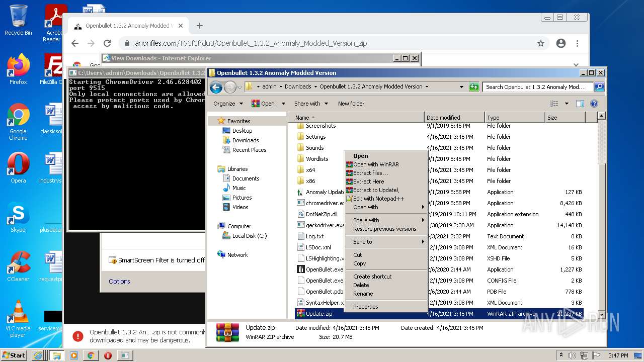Select Open in the context menu
Image resolution: width=644 pixels, height=362 pixels.
[x=361, y=156]
